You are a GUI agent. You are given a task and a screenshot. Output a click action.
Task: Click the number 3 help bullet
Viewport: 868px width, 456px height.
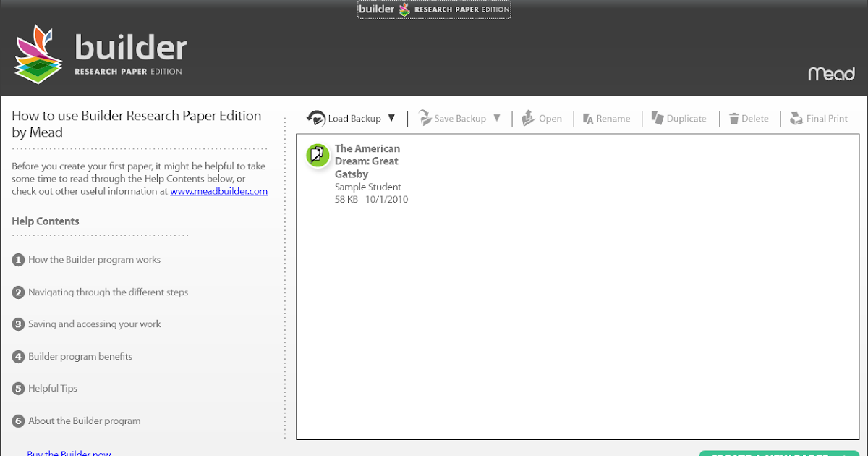19,324
